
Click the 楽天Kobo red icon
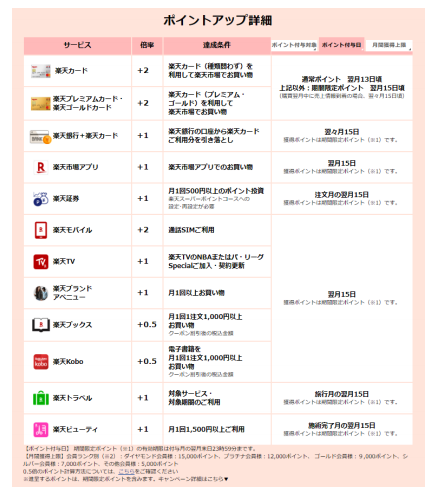point(41,362)
